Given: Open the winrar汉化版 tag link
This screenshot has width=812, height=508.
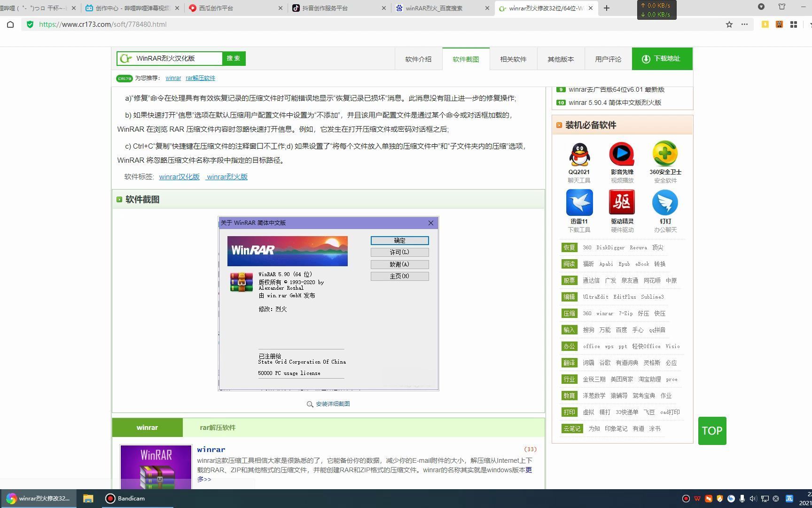Looking at the screenshot, I should click(180, 177).
